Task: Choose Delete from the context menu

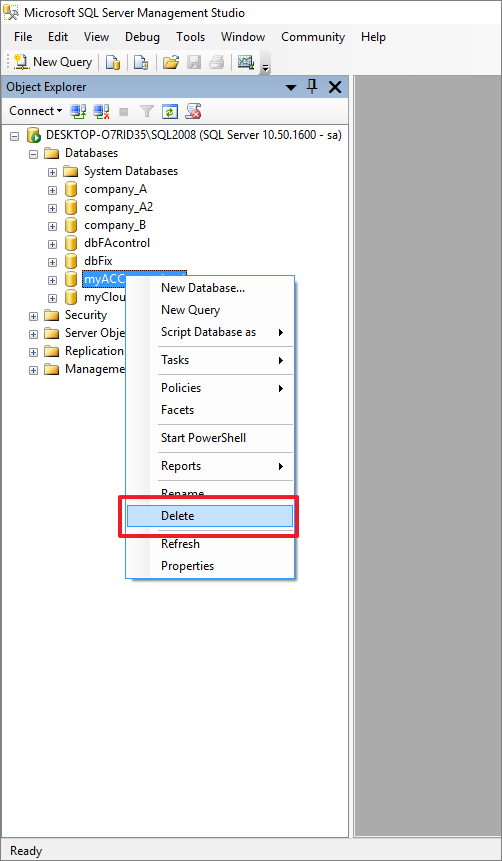Action: [x=210, y=516]
